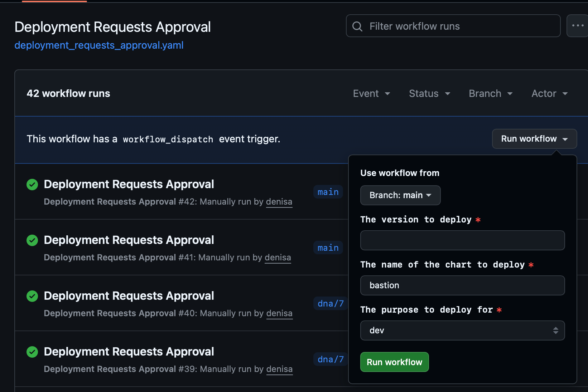Click the chart name field containing bastion
The height and width of the screenshot is (392, 588).
point(462,285)
